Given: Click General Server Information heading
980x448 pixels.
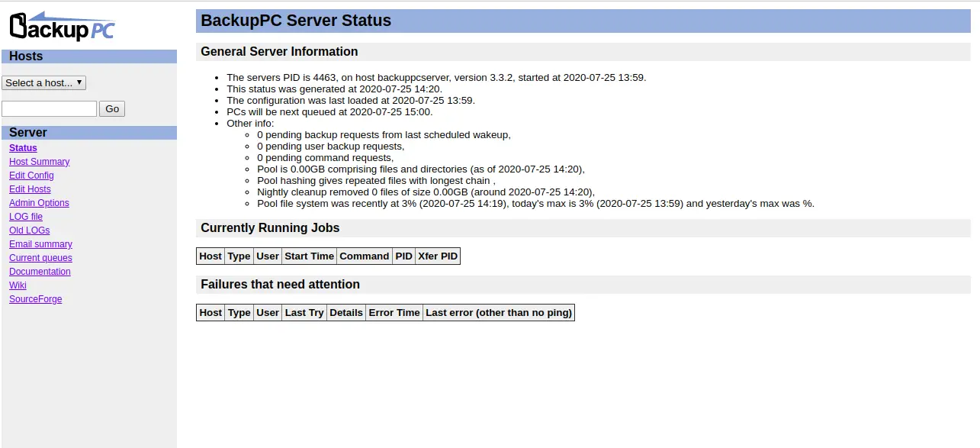Looking at the screenshot, I should [x=583, y=52].
